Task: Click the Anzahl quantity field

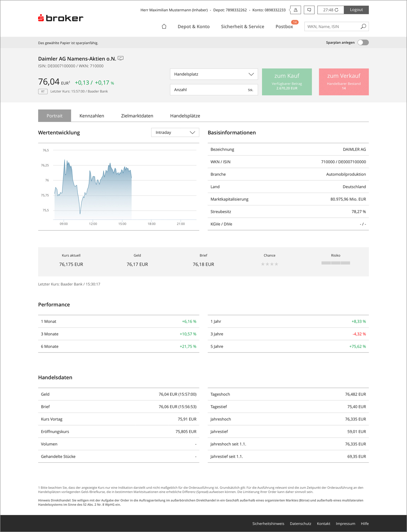Action: point(214,90)
